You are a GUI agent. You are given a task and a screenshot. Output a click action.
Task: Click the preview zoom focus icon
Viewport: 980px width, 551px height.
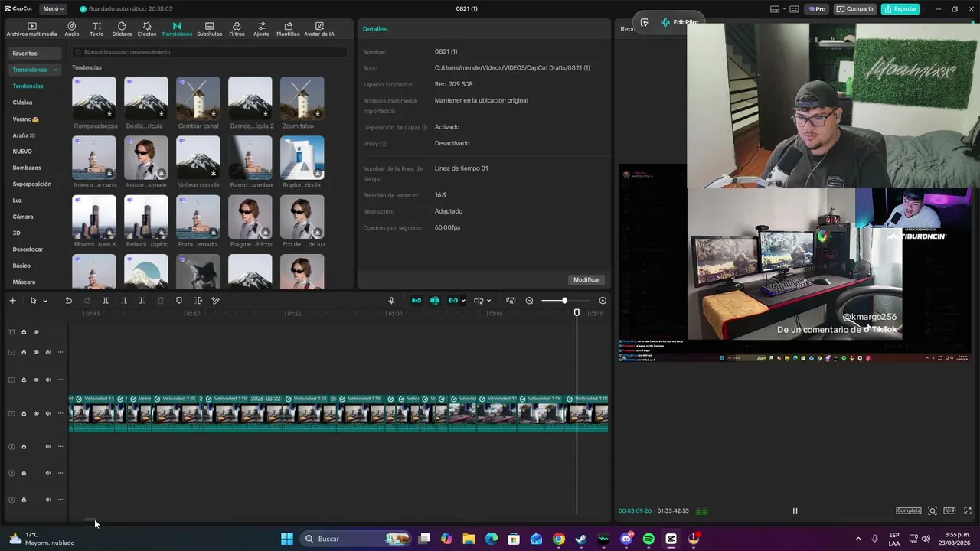pyautogui.click(x=933, y=510)
